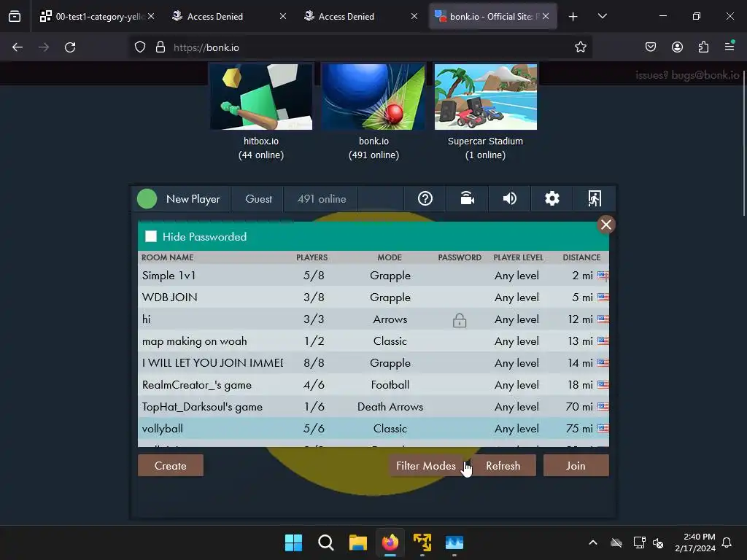The image size is (747, 560).
Task: Show hidden system tray icons
Action: coord(592,542)
